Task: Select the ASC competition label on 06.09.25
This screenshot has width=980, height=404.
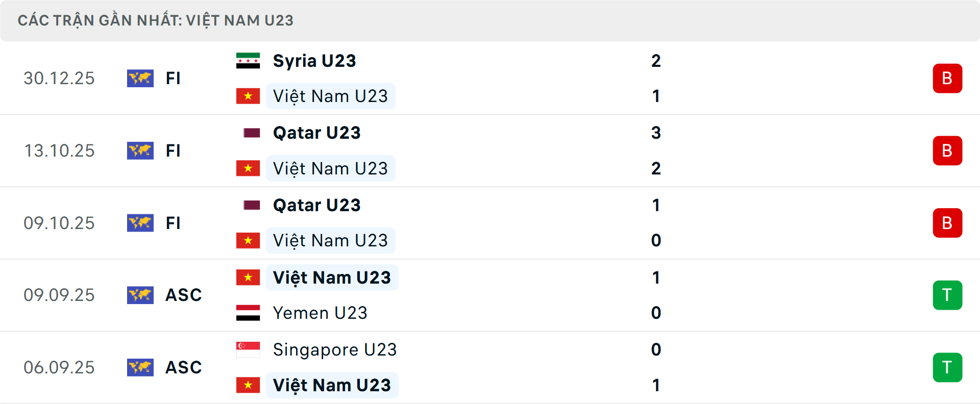Action: (x=183, y=367)
